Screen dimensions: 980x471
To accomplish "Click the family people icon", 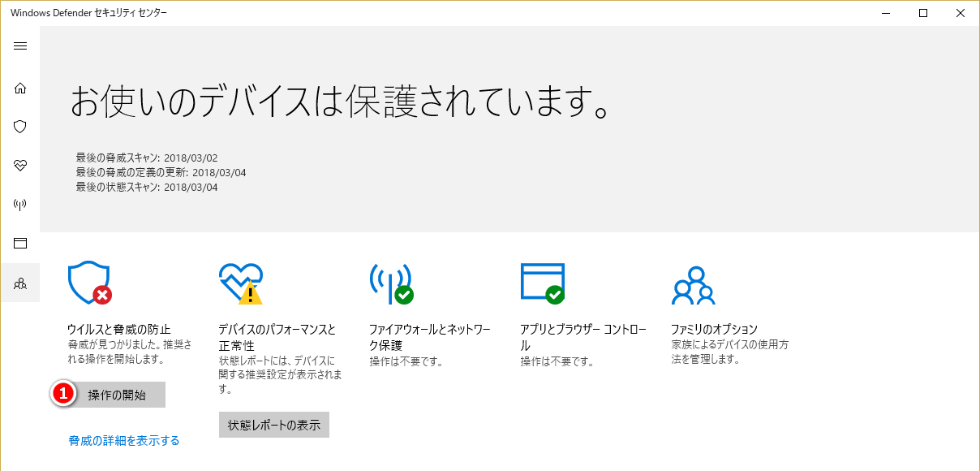I will click(x=694, y=285).
